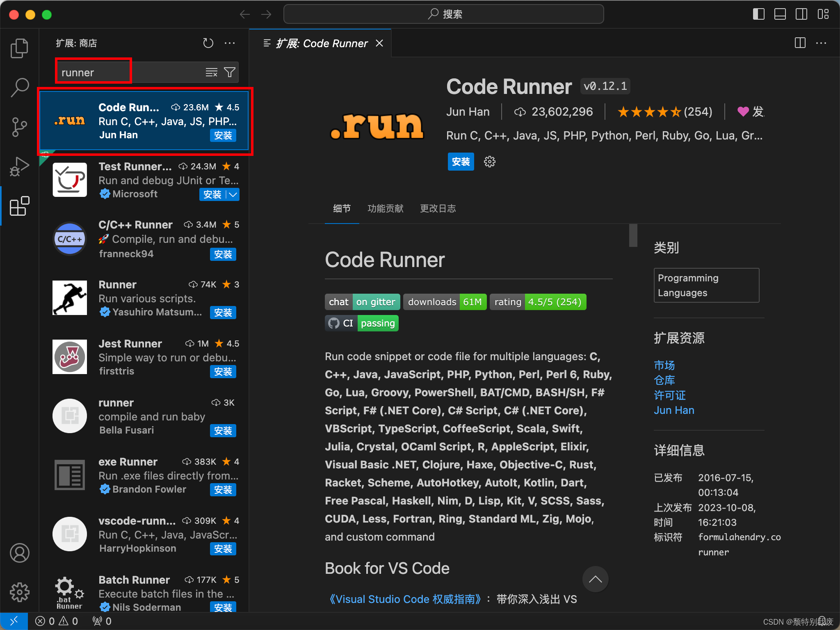Open the Source Control view
The image size is (840, 630).
[x=19, y=127]
